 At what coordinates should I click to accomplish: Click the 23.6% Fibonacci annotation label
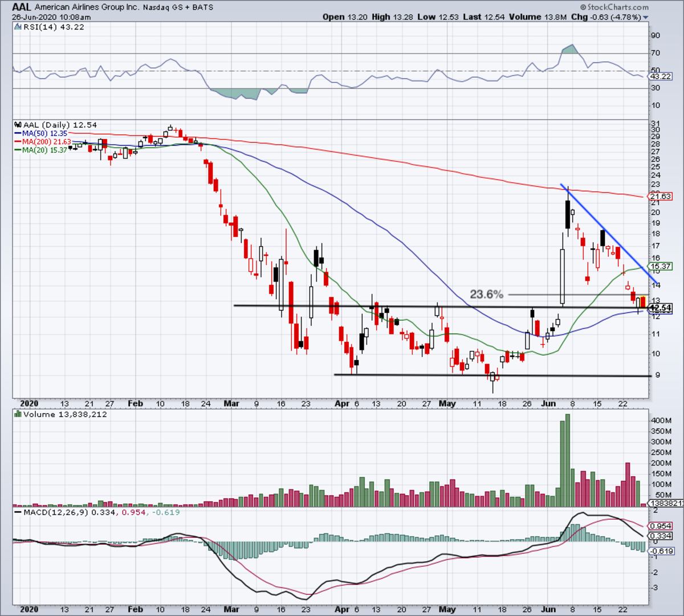pyautogui.click(x=486, y=294)
